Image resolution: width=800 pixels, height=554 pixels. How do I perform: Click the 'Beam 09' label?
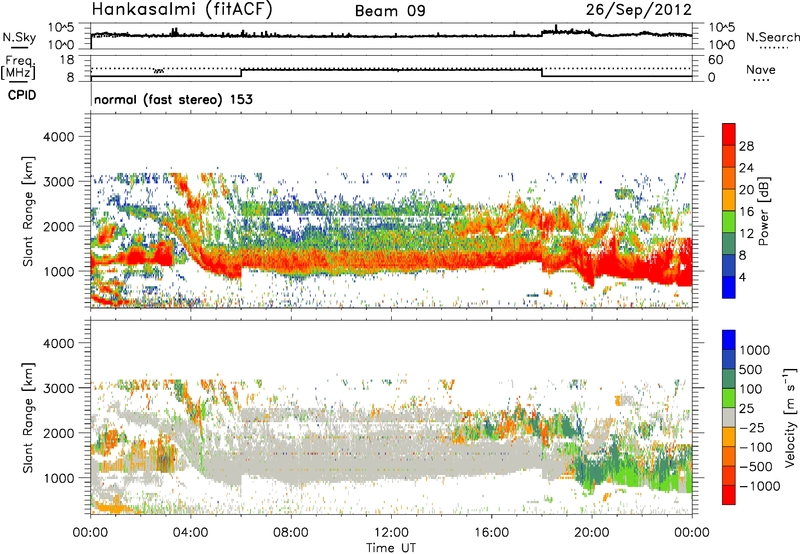pos(390,11)
